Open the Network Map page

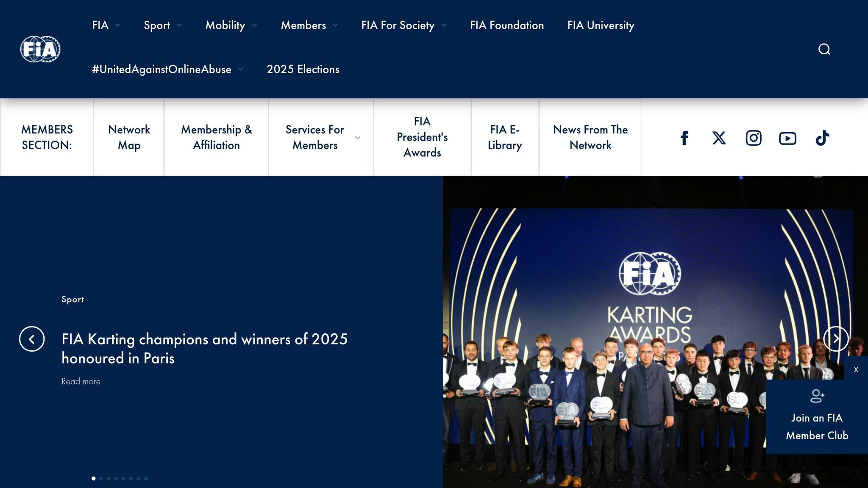coord(129,137)
